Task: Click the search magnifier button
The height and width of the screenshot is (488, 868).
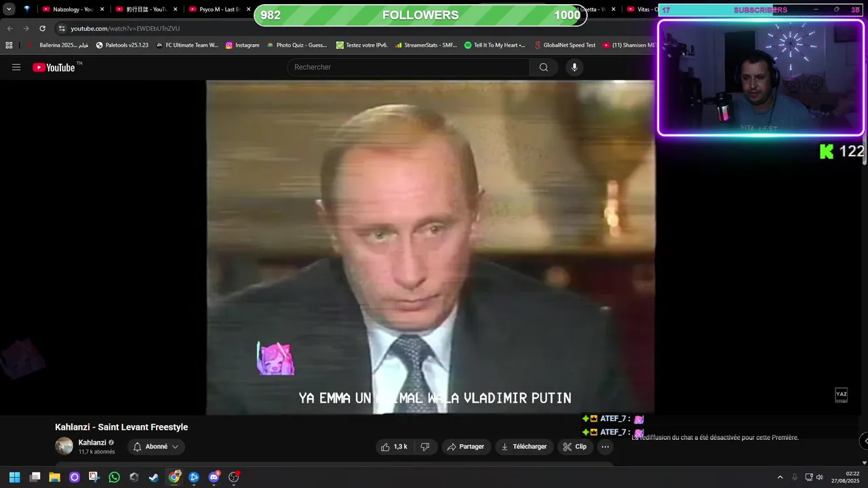Action: coord(544,67)
